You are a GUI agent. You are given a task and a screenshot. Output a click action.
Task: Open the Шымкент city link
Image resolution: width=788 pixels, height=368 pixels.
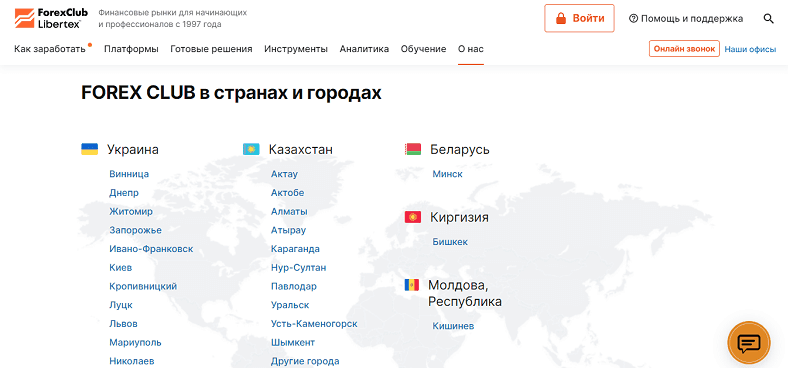293,342
